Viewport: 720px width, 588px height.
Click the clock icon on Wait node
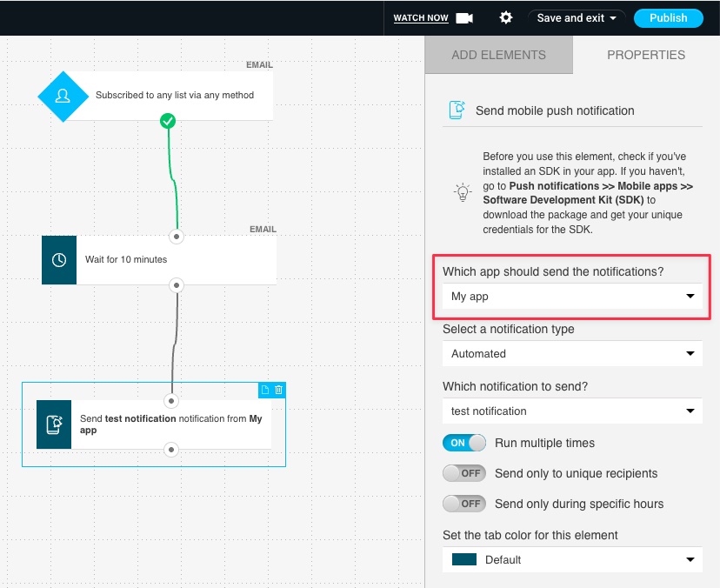click(x=59, y=259)
